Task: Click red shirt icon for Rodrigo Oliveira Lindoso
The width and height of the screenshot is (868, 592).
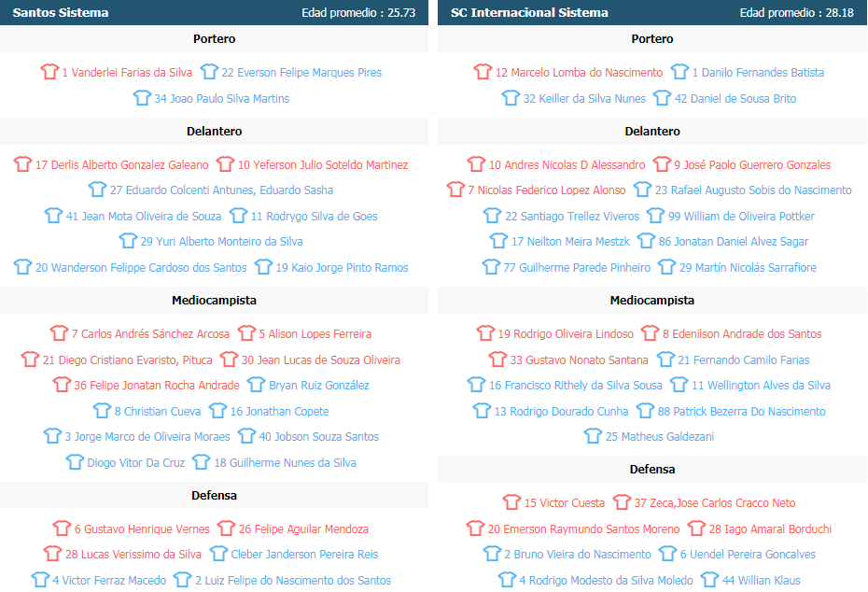Action: (485, 333)
